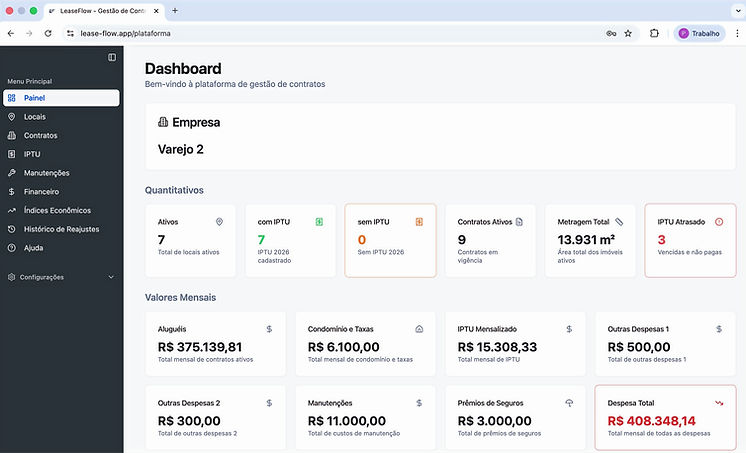Click the document icon on Contratos Ativos card

(x=519, y=222)
